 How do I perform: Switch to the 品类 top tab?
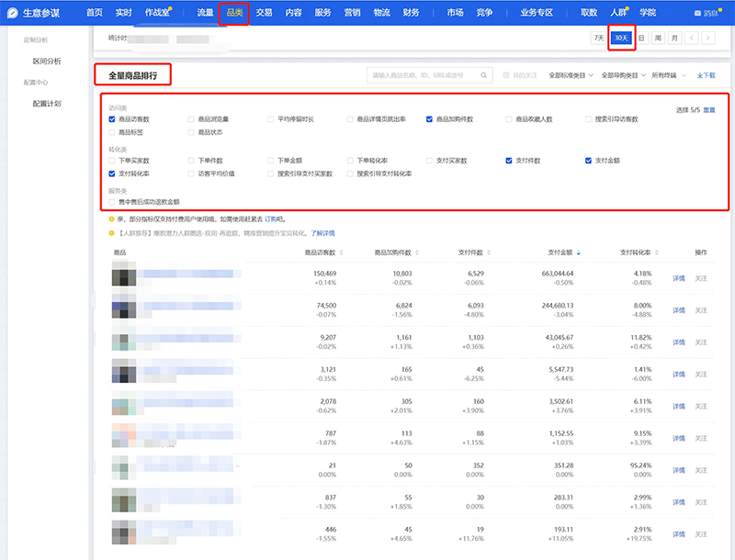coord(234,13)
